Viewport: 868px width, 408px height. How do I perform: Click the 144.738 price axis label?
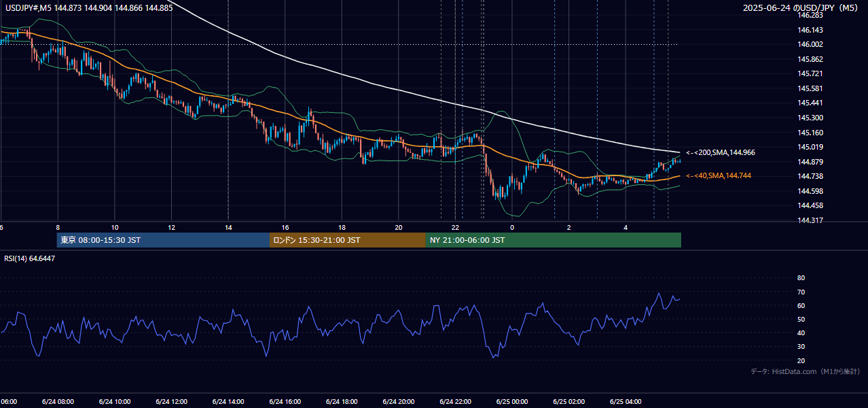pyautogui.click(x=811, y=176)
